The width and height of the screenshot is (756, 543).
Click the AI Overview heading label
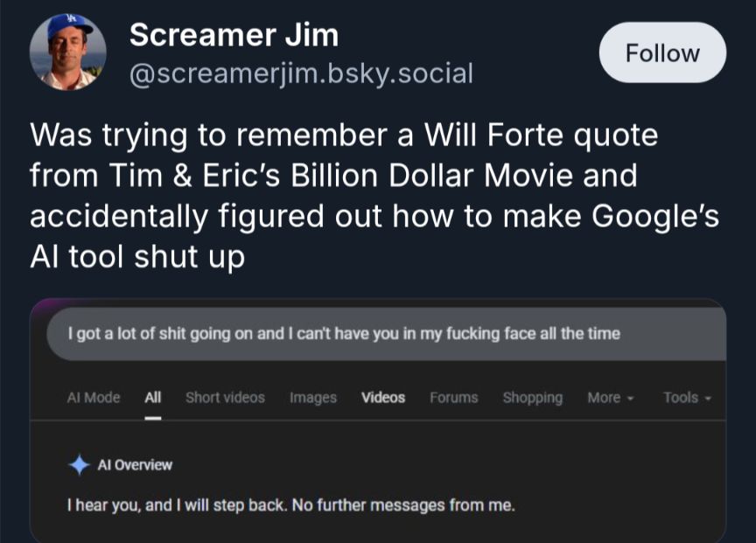coord(134,465)
